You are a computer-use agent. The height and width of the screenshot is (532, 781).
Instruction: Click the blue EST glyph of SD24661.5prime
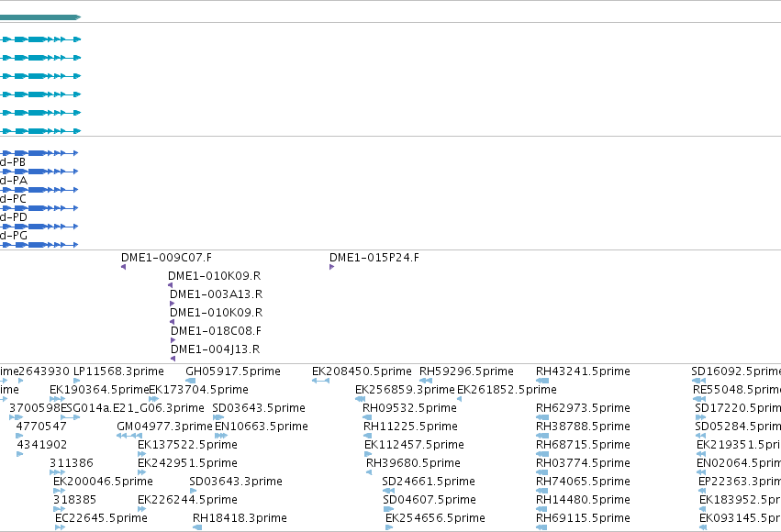coord(388,491)
